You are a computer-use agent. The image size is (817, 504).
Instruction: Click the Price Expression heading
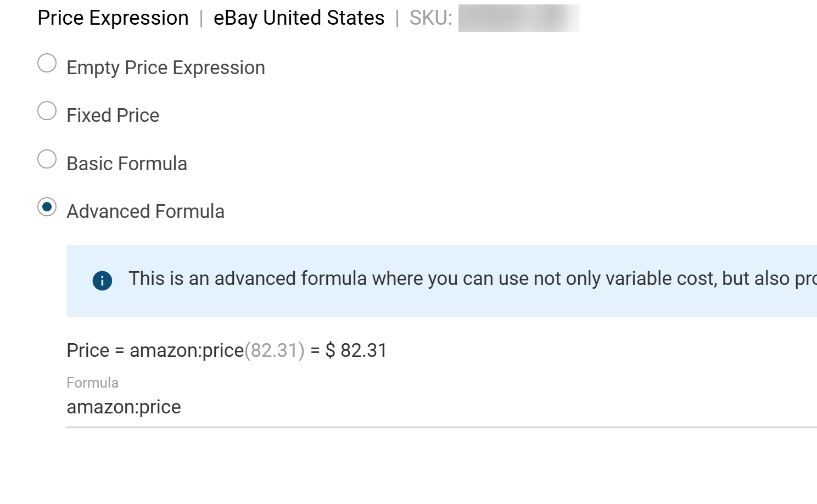[x=112, y=18]
